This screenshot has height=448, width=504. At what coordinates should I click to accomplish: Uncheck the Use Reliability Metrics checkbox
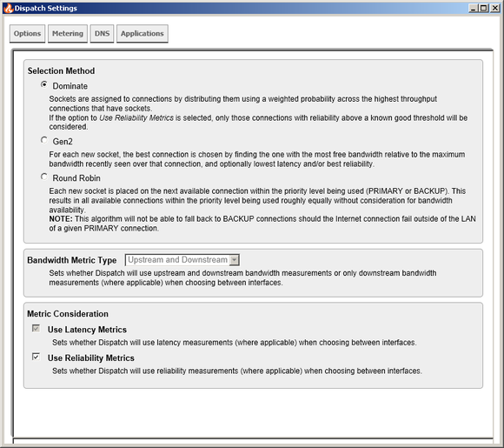point(36,357)
